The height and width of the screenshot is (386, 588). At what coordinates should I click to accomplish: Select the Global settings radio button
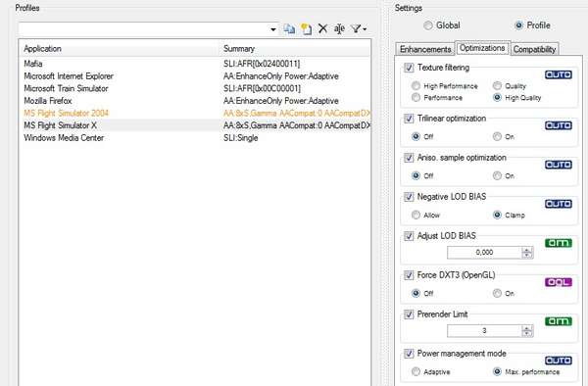428,25
